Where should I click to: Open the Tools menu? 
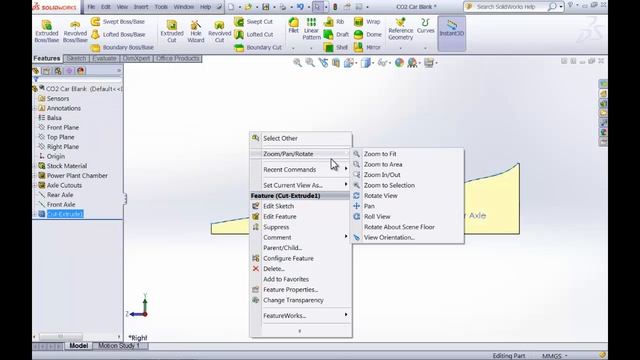[x=161, y=7]
